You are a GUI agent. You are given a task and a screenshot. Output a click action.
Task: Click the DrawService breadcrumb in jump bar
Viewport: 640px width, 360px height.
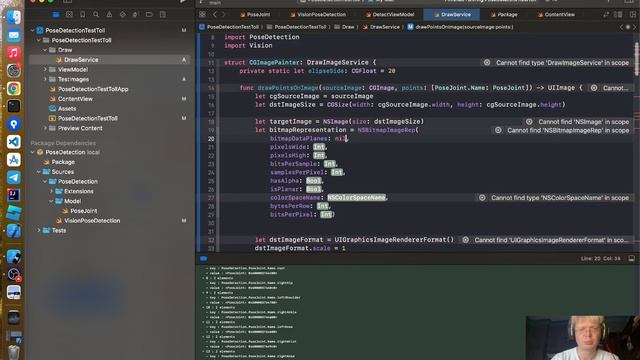[381, 27]
